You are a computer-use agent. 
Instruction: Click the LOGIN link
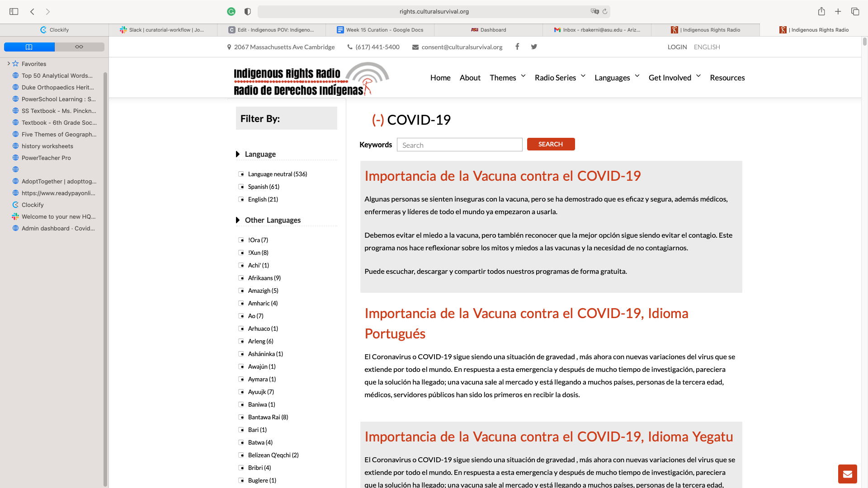(x=677, y=47)
